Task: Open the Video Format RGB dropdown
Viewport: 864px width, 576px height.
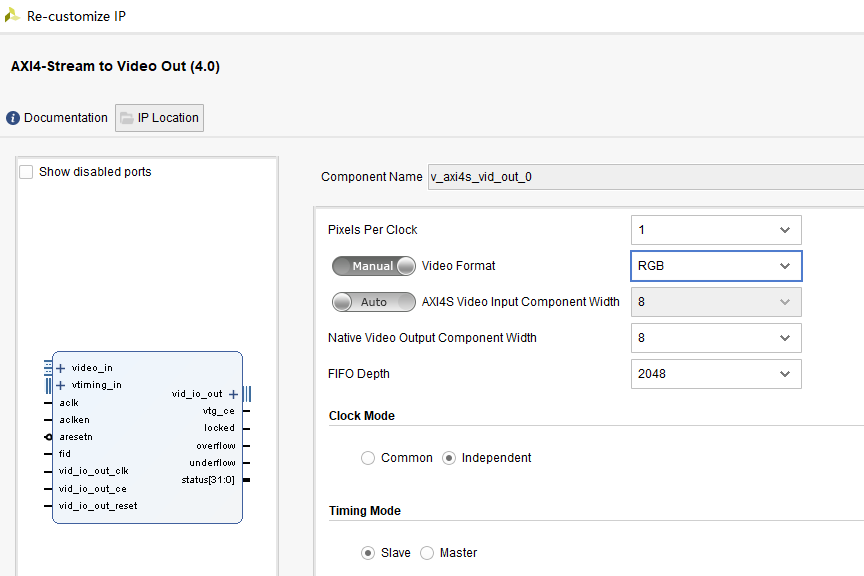Action: point(716,266)
